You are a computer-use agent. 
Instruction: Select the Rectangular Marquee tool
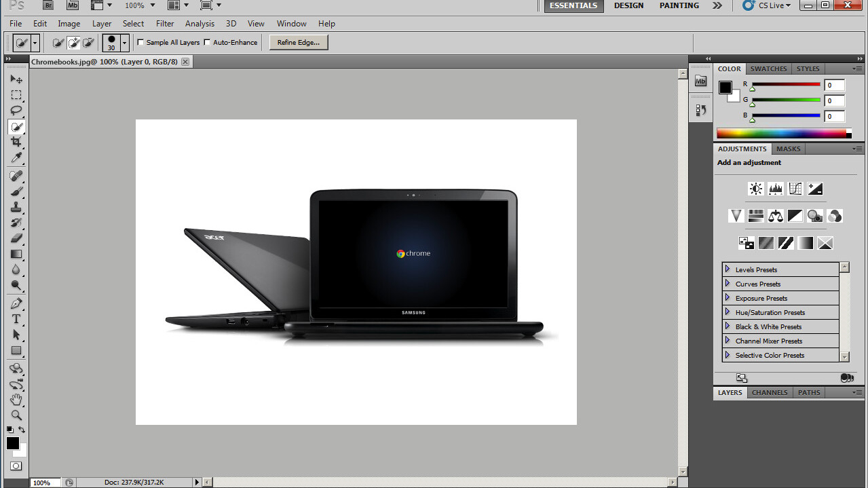click(x=16, y=95)
